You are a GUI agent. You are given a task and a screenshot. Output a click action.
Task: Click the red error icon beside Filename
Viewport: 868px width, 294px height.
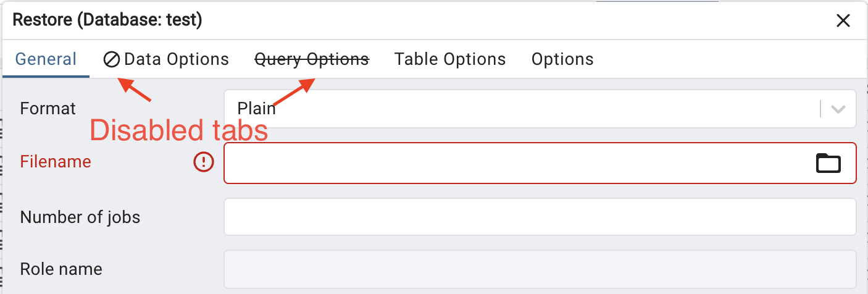click(203, 162)
